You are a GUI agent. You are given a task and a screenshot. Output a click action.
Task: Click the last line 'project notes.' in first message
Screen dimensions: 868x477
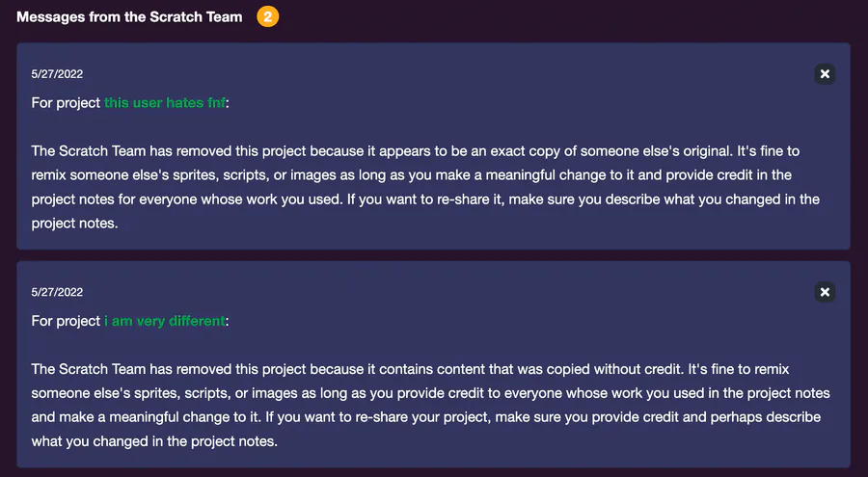click(x=73, y=224)
